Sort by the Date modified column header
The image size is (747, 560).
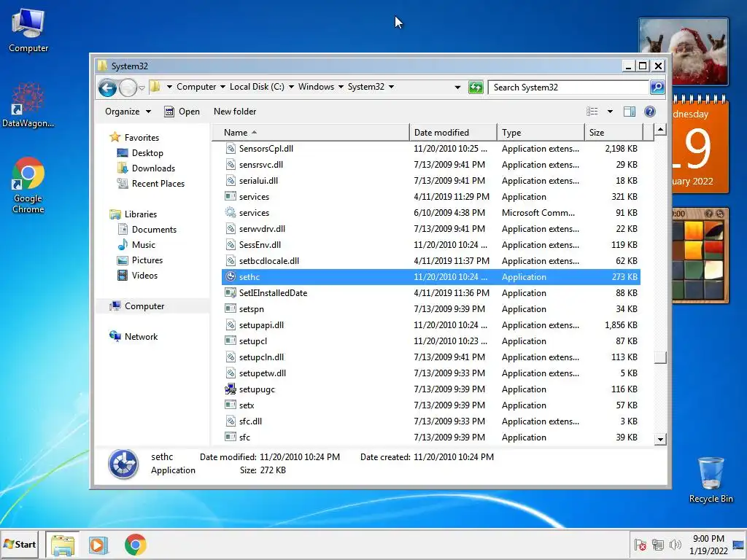(x=452, y=133)
